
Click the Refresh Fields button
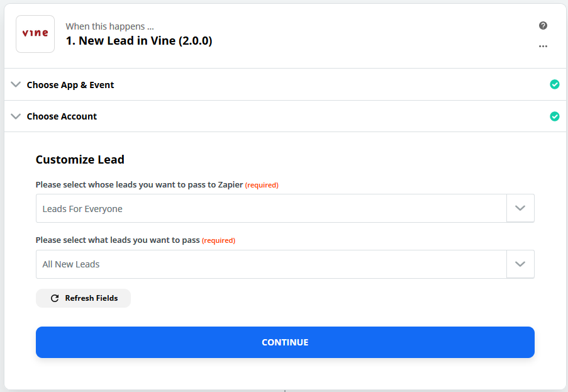83,298
